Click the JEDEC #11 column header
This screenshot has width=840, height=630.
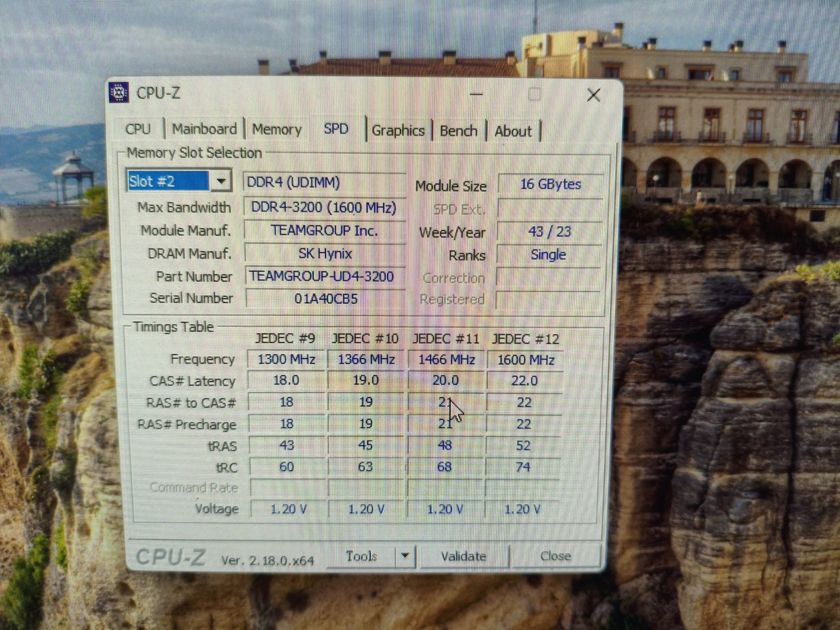point(446,339)
